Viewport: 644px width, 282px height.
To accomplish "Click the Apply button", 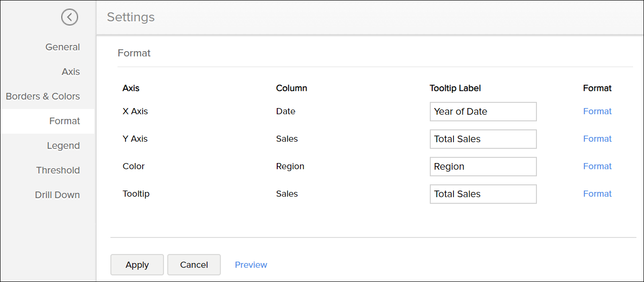I will tap(137, 264).
